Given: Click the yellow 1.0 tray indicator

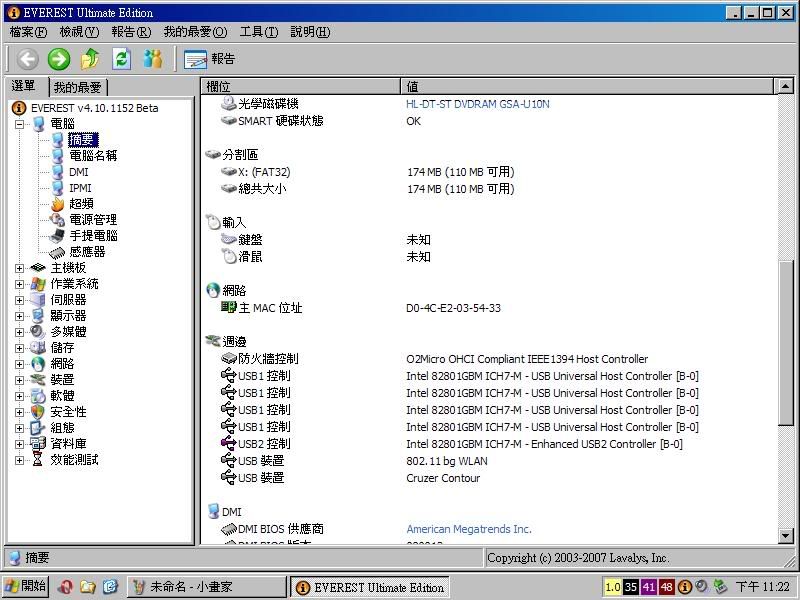Looking at the screenshot, I should [612, 587].
